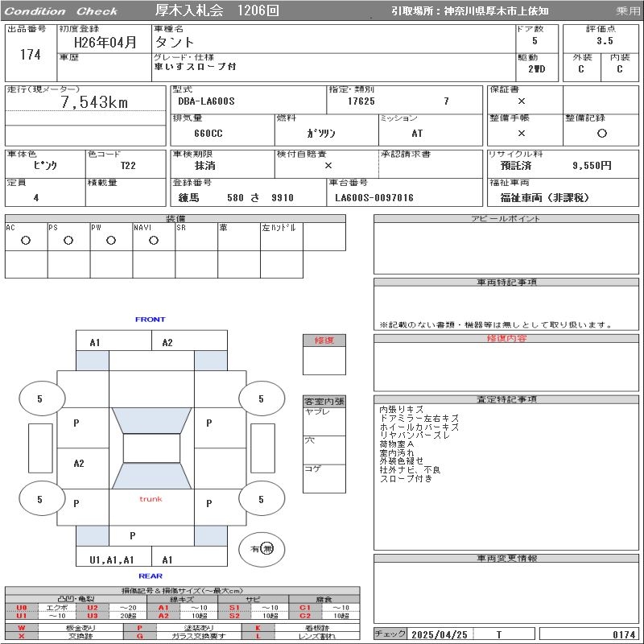Viewport: 644px width, 644px height.
Task: Select the note "荷物室A"
Action: 397,444
